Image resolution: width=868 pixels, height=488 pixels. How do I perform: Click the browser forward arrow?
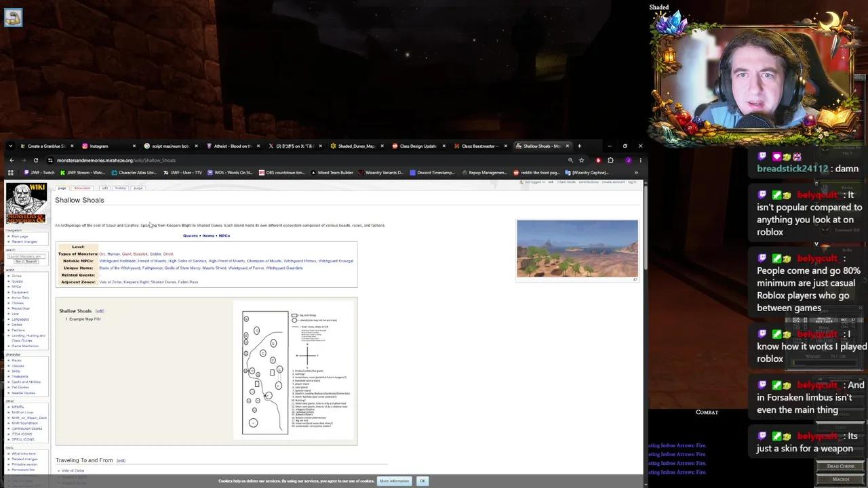click(x=24, y=161)
